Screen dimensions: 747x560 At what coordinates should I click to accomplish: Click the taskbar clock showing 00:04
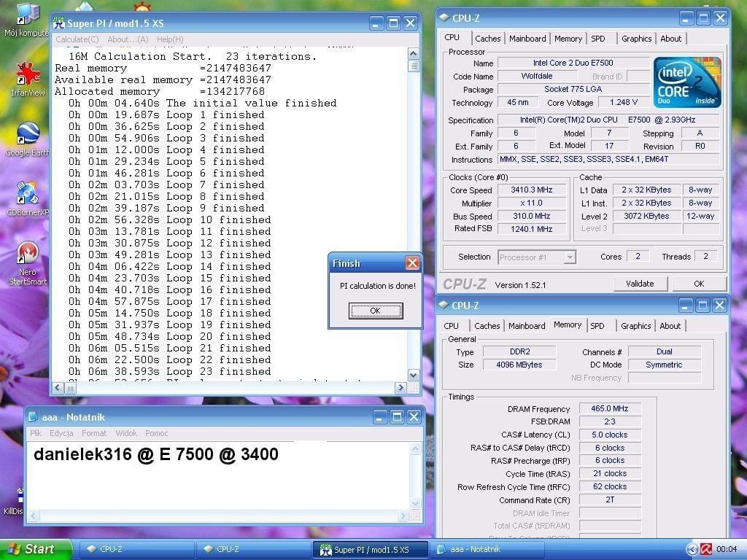[x=727, y=549]
